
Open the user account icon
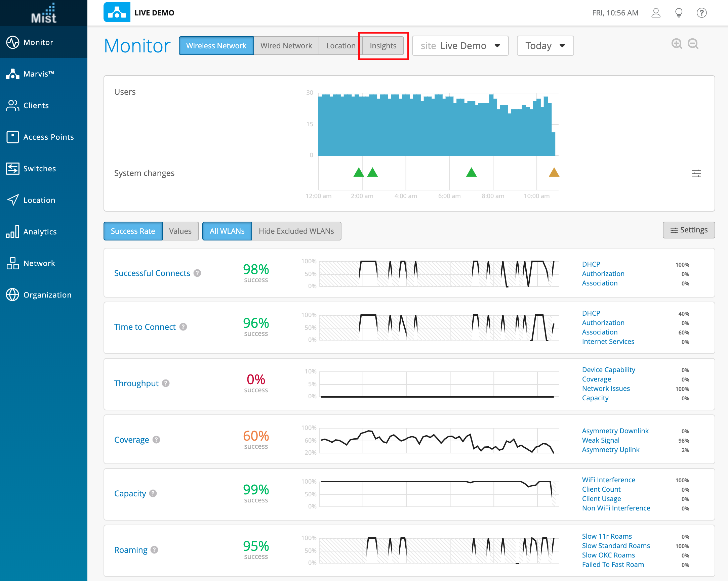coord(656,13)
